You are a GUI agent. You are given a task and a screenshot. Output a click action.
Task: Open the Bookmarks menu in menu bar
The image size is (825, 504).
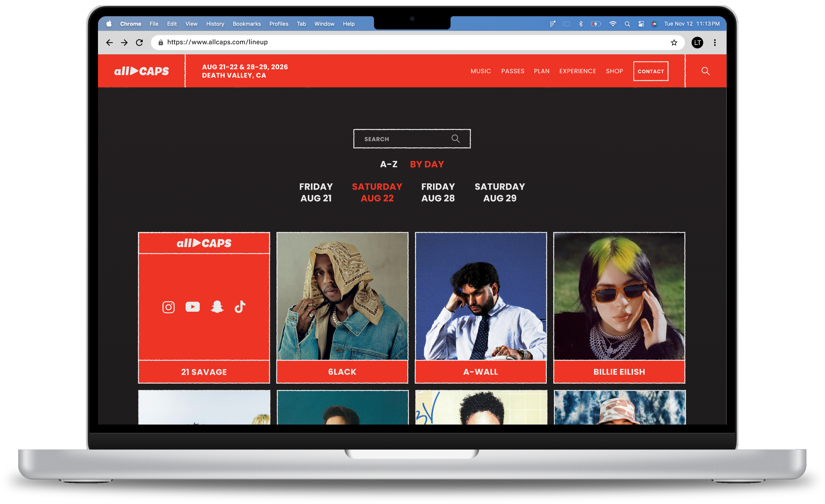[x=247, y=24]
